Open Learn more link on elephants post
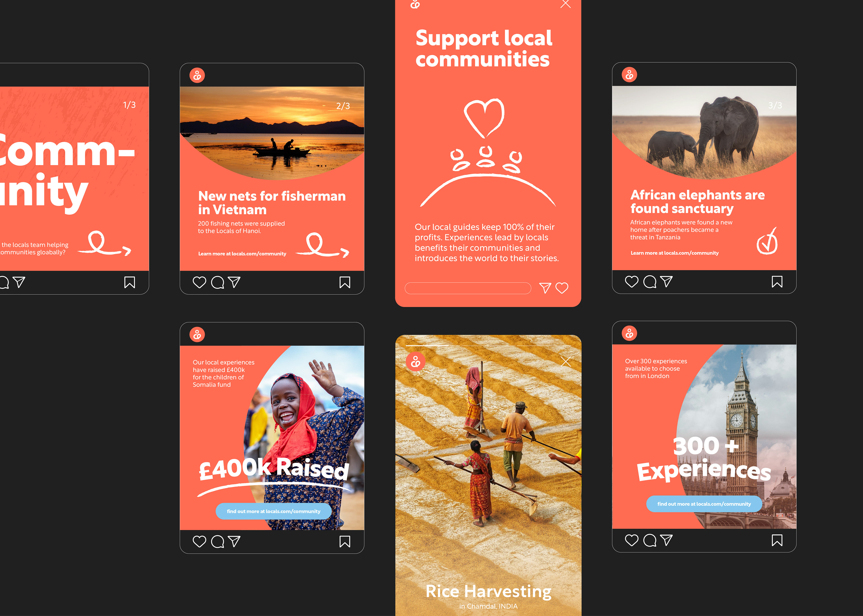 point(674,253)
